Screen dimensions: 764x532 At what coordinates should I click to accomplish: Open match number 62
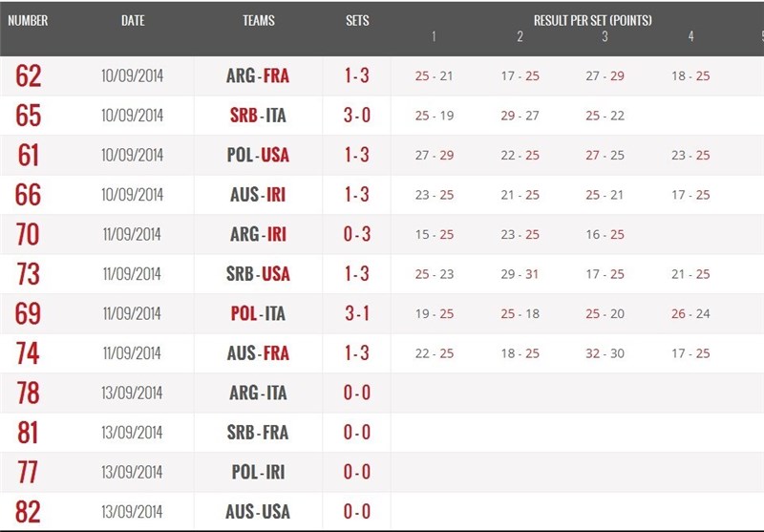tap(29, 76)
